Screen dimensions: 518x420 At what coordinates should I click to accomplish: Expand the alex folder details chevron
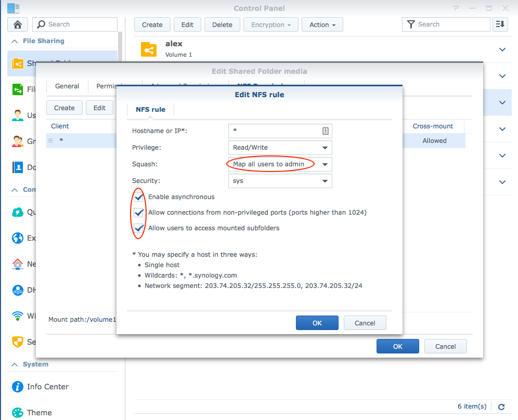coord(502,49)
